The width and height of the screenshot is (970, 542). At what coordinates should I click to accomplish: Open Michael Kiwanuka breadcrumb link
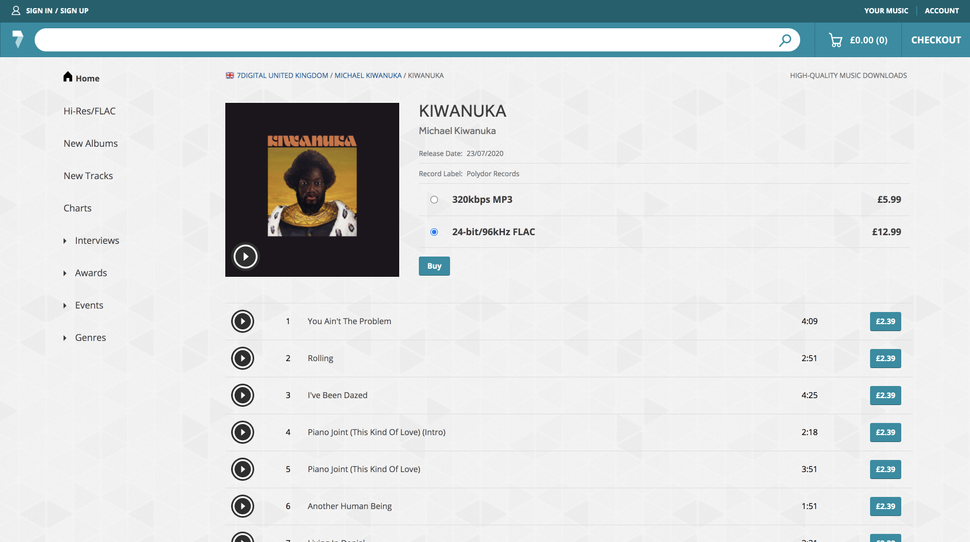367,75
